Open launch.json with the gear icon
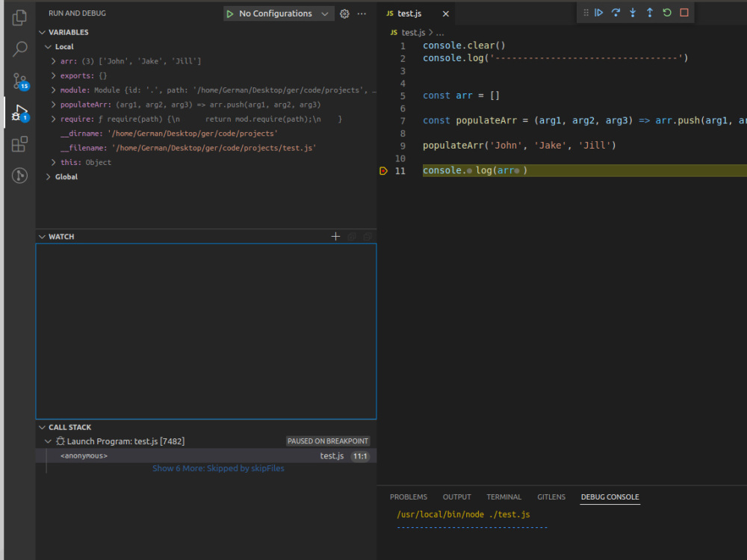747x560 pixels. (x=344, y=13)
